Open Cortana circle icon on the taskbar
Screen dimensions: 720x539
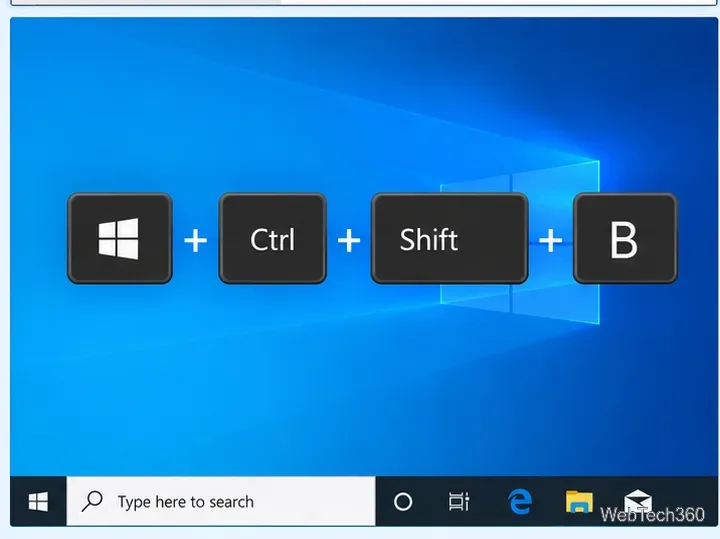(x=403, y=501)
